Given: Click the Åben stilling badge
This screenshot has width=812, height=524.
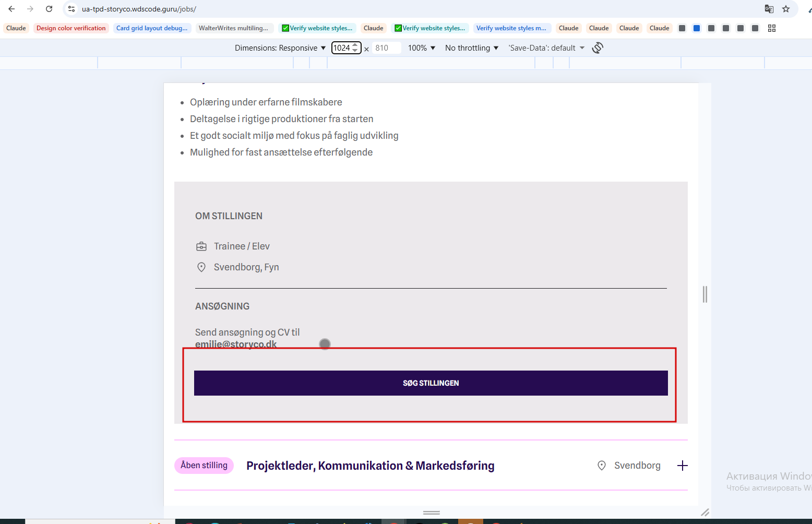Looking at the screenshot, I should [204, 466].
